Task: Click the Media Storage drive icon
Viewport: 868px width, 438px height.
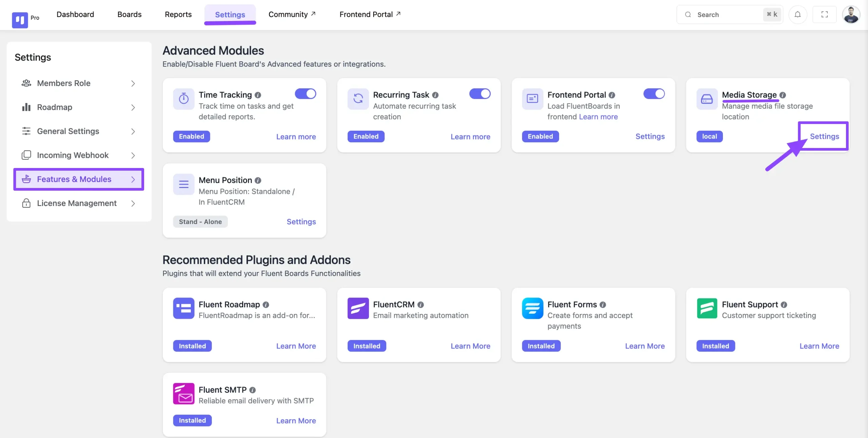Action: (707, 99)
